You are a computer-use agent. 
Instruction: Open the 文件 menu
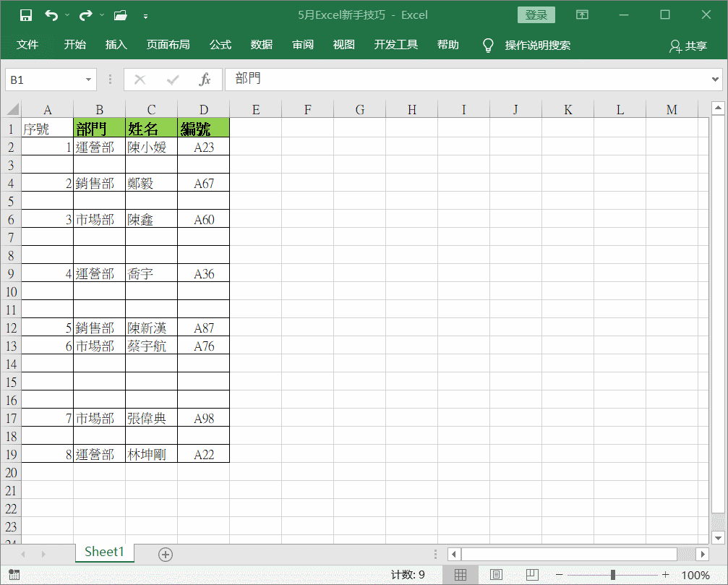point(27,45)
